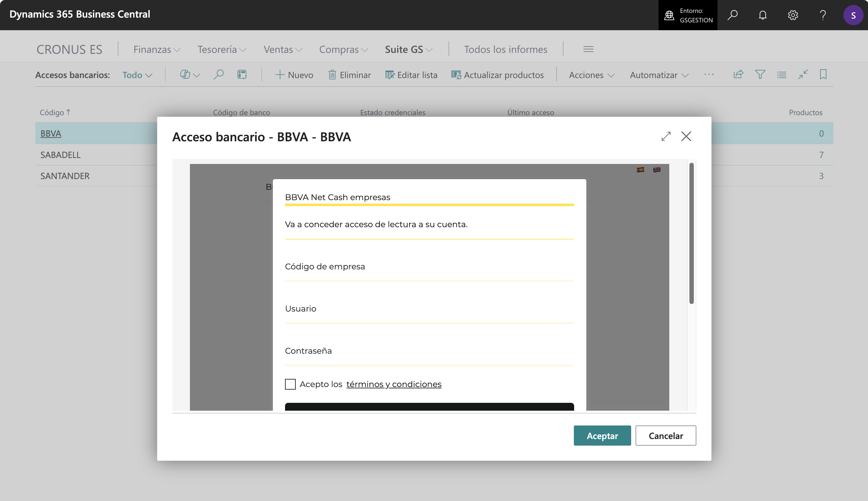Click the product count 0 for BBVA

click(x=821, y=133)
